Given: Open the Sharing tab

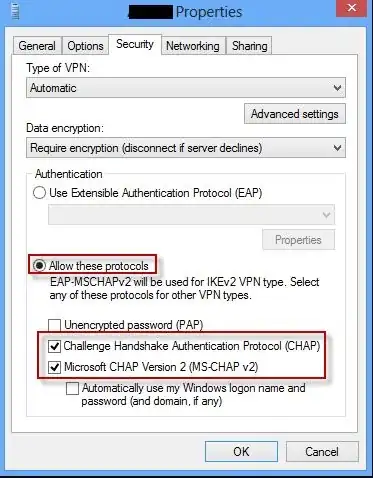Looking at the screenshot, I should pyautogui.click(x=249, y=46).
